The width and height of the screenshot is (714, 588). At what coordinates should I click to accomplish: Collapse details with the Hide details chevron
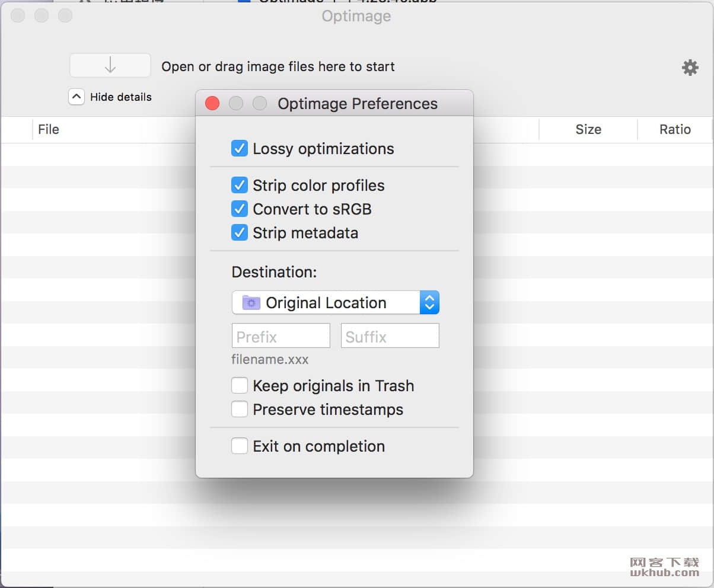coord(76,97)
